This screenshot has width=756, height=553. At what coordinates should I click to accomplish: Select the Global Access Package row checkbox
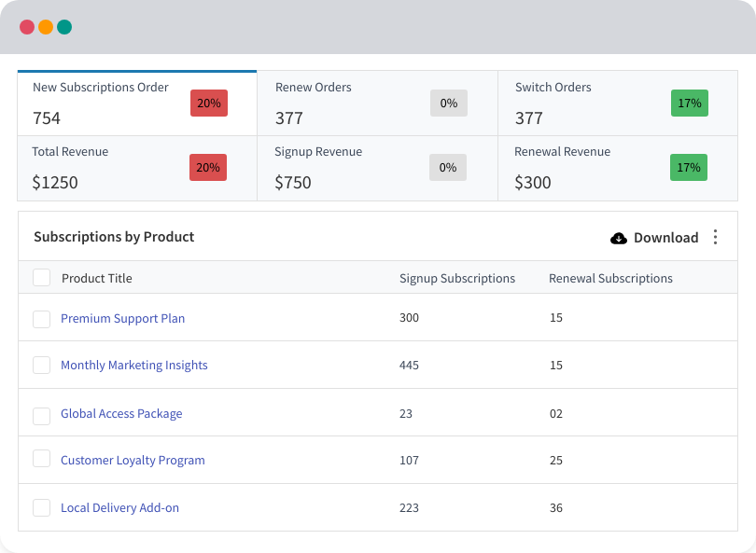(x=41, y=415)
